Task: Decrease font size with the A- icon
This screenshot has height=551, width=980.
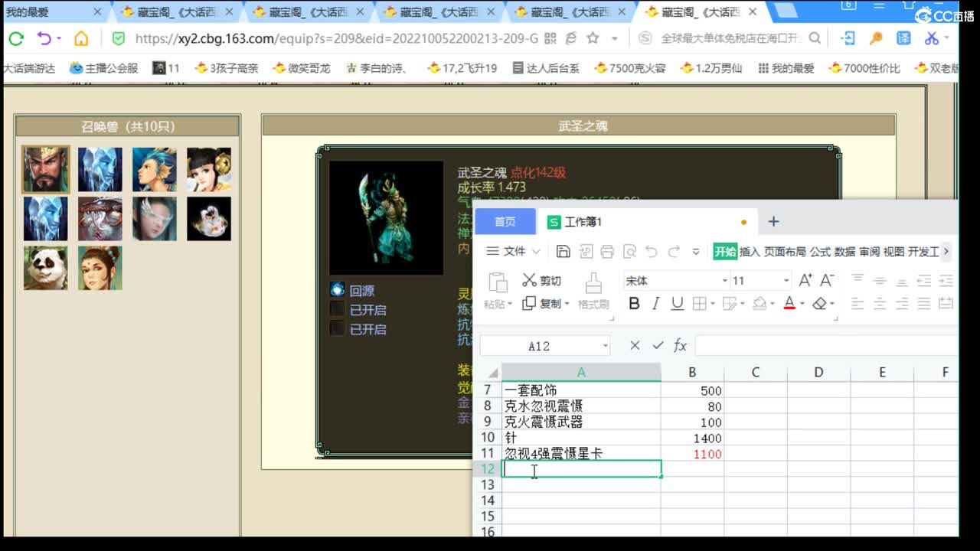Action: pyautogui.click(x=827, y=280)
